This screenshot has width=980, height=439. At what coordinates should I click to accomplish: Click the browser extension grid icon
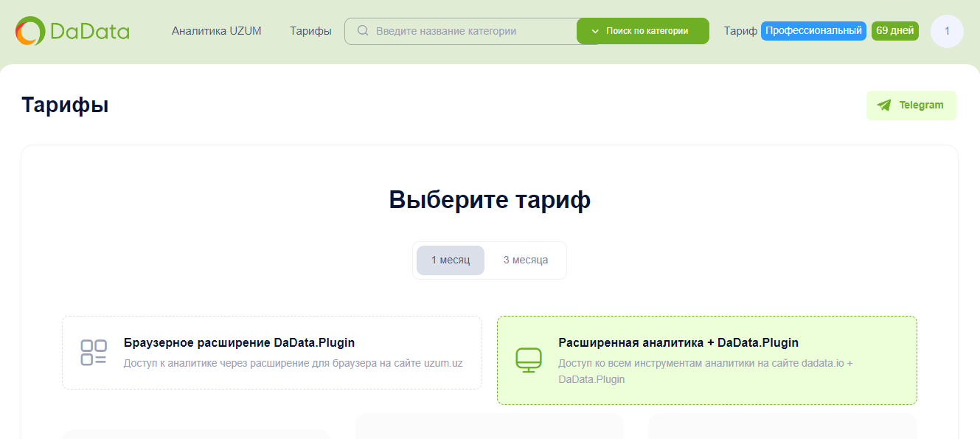(94, 353)
